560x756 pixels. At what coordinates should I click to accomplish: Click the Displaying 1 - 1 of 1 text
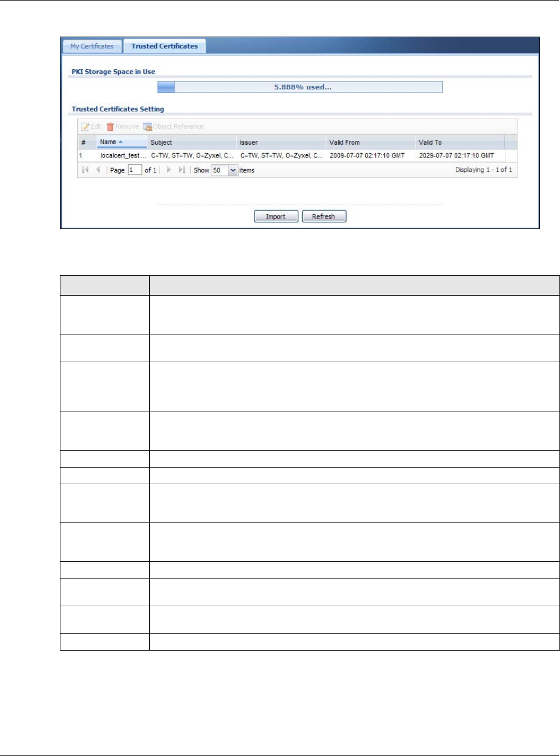coord(483,170)
